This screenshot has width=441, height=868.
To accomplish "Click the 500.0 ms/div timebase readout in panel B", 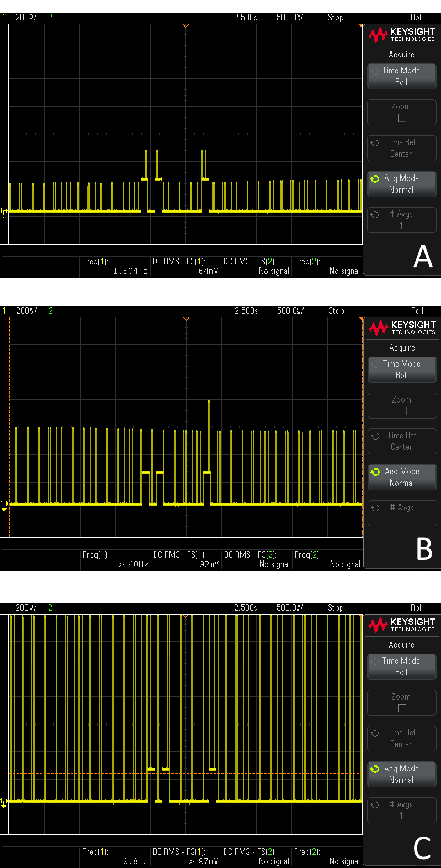I will [x=290, y=311].
